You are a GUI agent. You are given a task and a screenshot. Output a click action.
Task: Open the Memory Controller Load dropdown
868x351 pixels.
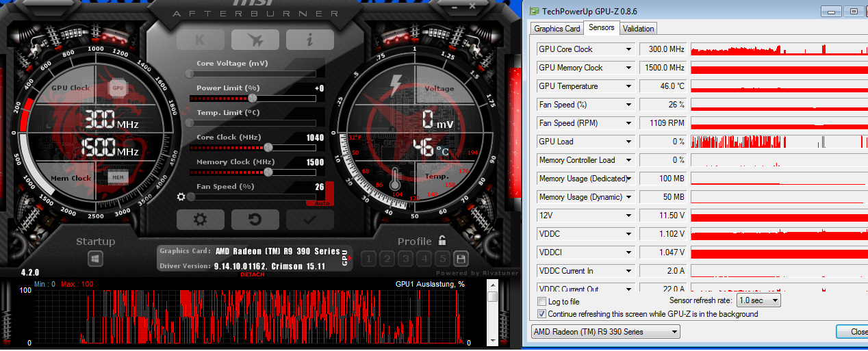point(628,160)
